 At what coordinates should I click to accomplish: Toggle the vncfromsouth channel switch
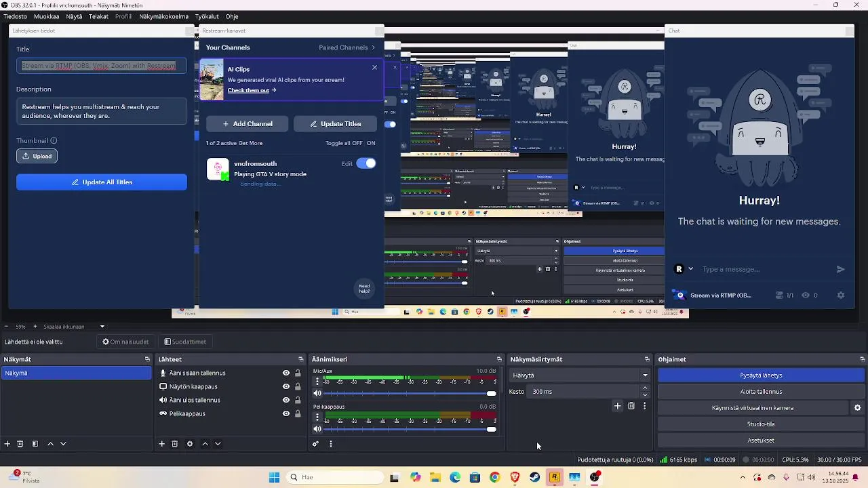click(366, 163)
